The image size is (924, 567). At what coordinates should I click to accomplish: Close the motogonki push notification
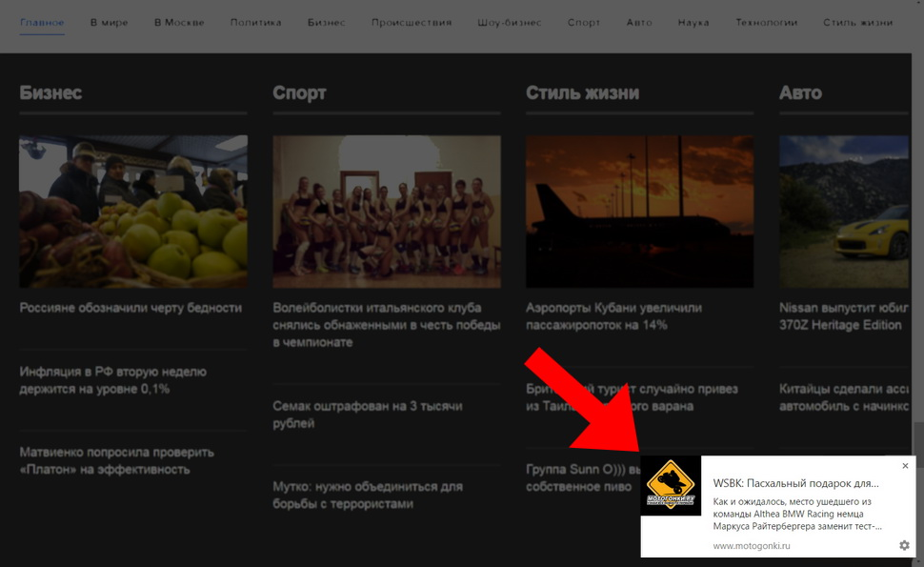pyautogui.click(x=905, y=466)
